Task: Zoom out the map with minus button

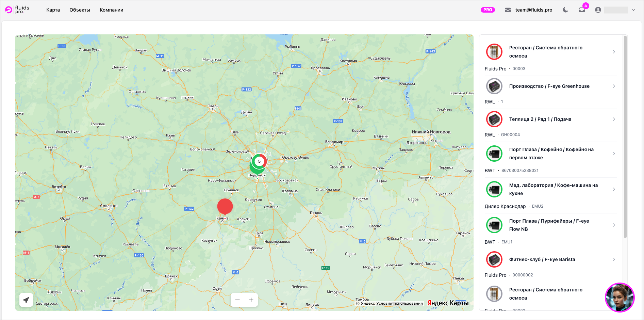Action: [x=237, y=300]
